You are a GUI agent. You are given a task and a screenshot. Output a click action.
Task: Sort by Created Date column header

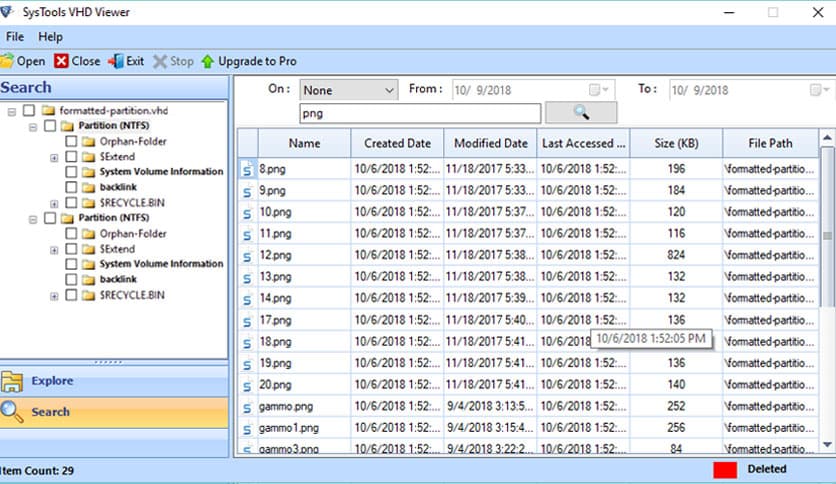pyautogui.click(x=397, y=143)
